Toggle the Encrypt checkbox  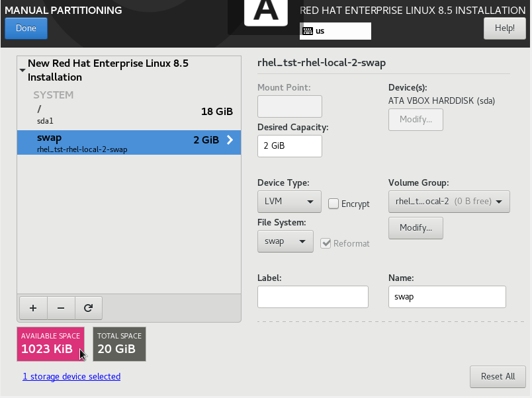pos(333,204)
